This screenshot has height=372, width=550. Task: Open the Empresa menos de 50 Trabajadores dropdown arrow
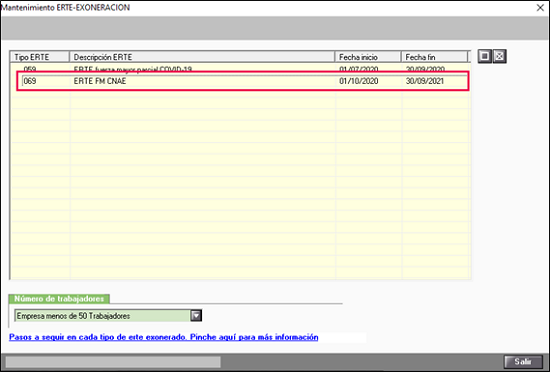click(x=196, y=316)
